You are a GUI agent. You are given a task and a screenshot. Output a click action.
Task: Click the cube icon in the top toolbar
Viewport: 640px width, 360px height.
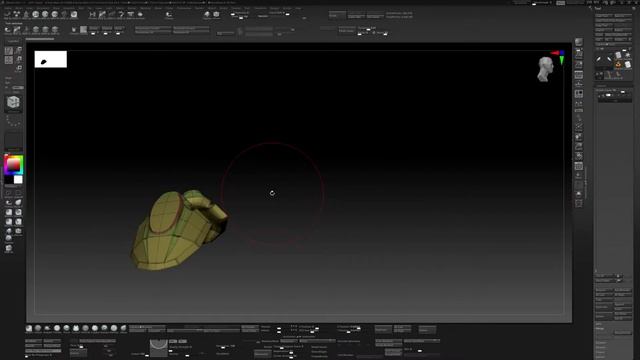[216, 14]
